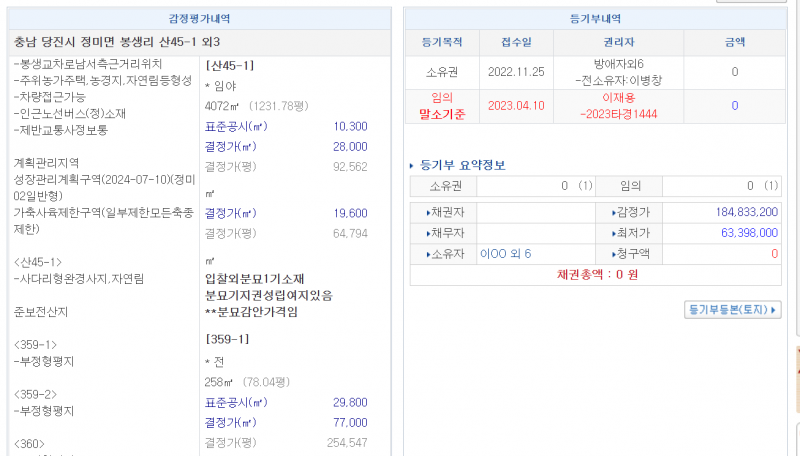Click the 채권자 arrow label
800x456 pixels.
coord(442,212)
